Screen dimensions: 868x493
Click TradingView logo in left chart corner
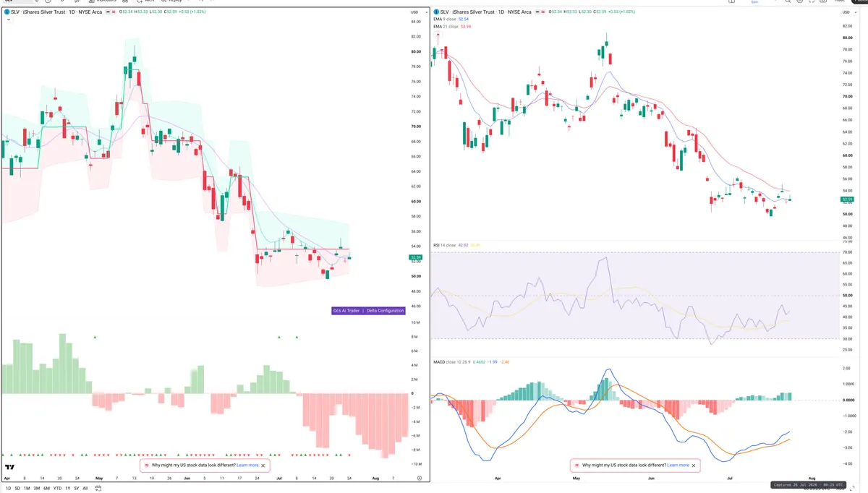(10, 467)
